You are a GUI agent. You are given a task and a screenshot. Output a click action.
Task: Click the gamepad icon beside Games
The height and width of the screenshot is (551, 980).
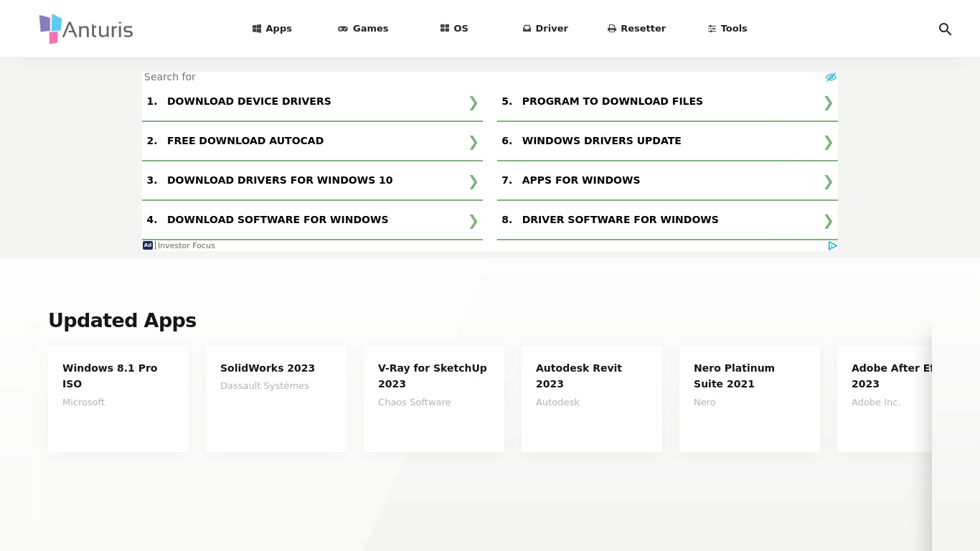(x=343, y=29)
